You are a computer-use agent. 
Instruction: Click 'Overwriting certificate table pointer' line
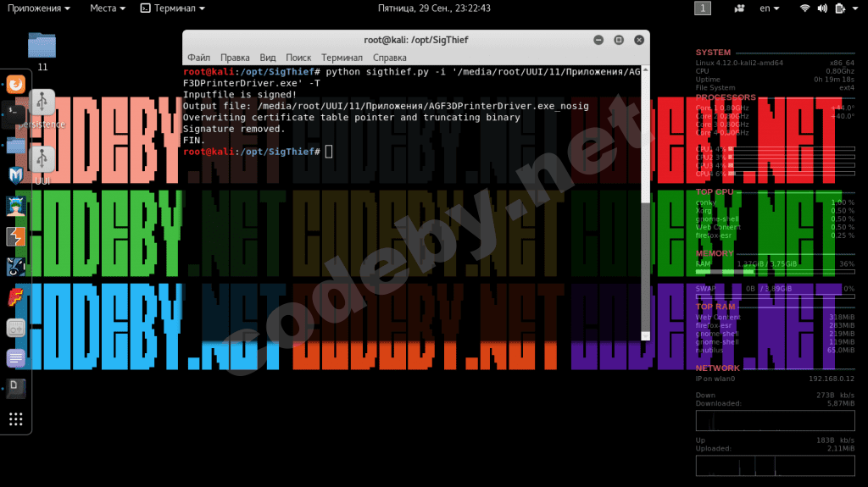352,118
